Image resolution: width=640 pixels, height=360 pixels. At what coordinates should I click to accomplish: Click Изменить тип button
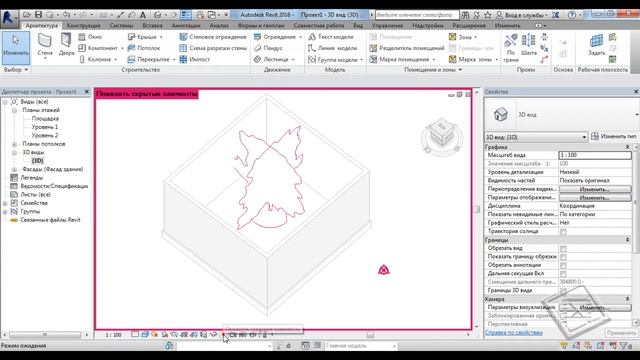[x=613, y=136]
